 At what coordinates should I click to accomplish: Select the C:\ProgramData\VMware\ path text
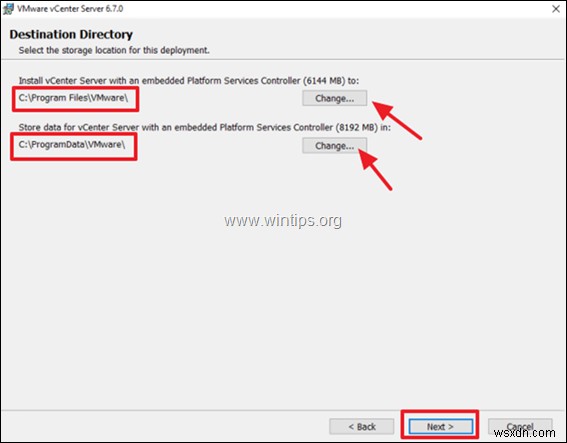[72, 145]
